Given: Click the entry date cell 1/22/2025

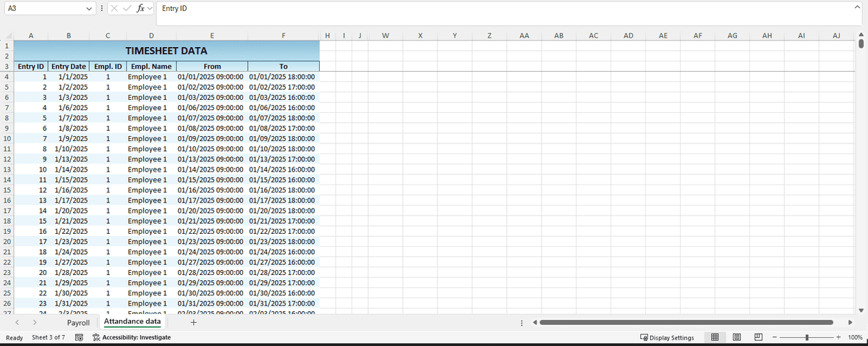Looking at the screenshot, I should click(x=69, y=231).
